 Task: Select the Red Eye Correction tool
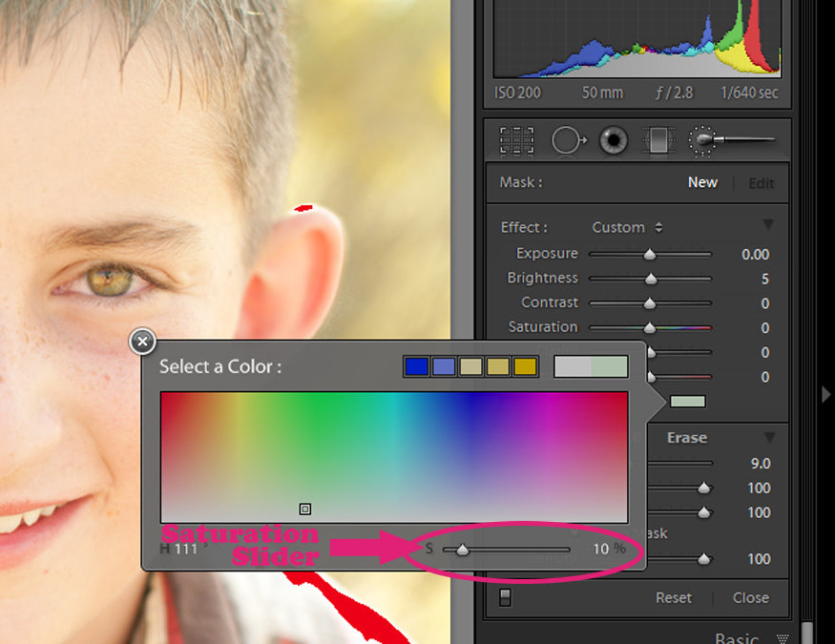[613, 141]
